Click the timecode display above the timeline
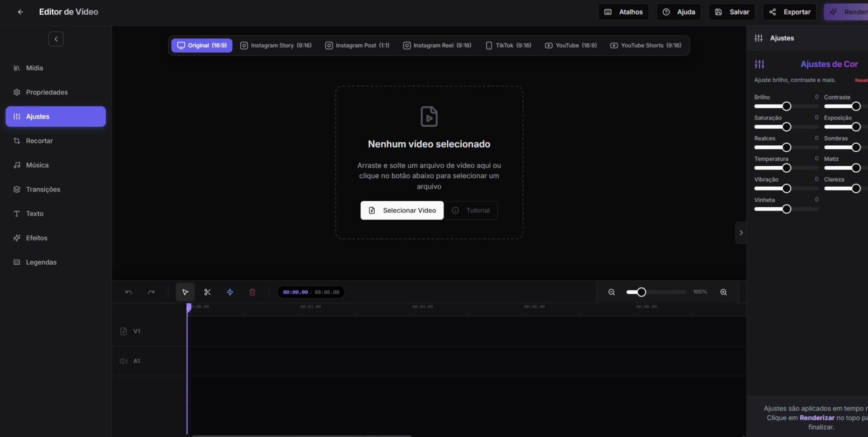Screen dimensions: 868x437 click(311, 292)
